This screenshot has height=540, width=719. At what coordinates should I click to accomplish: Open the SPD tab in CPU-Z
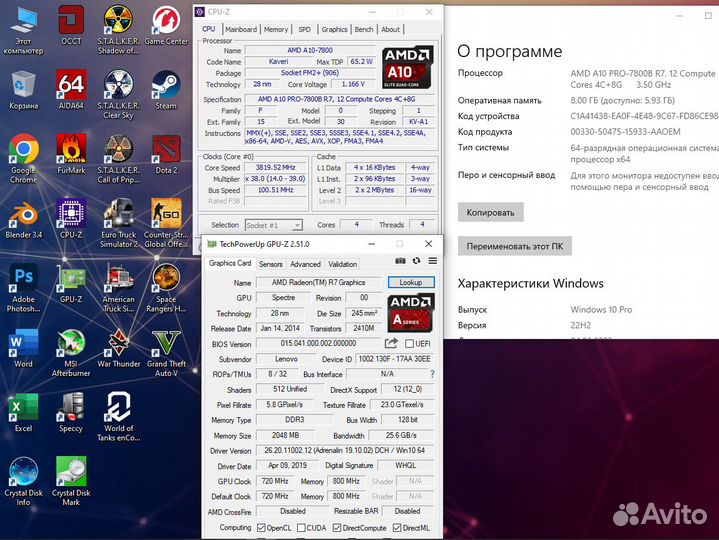pyautogui.click(x=304, y=29)
